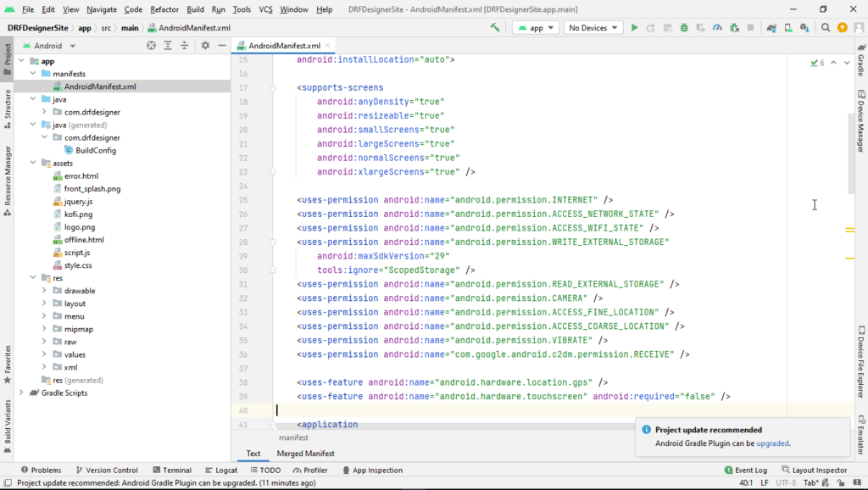
Task: Expand the drawable folder in res
Action: (44, 291)
